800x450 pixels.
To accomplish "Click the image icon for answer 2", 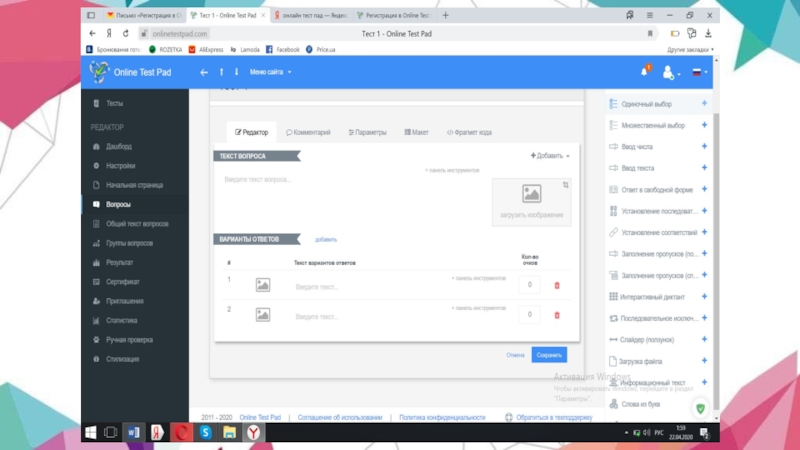I will tap(262, 315).
